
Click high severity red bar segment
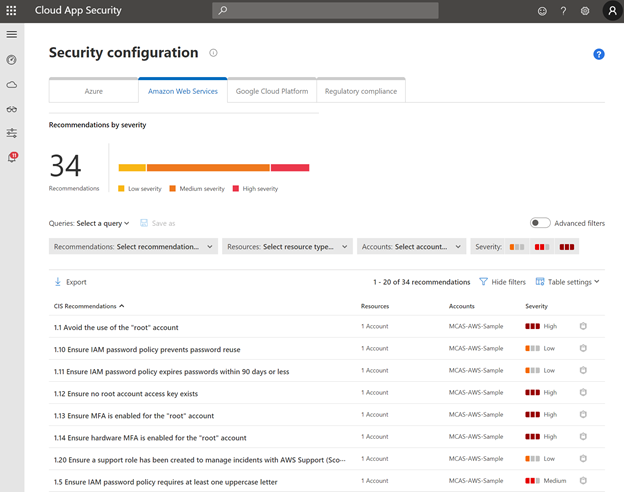click(290, 168)
